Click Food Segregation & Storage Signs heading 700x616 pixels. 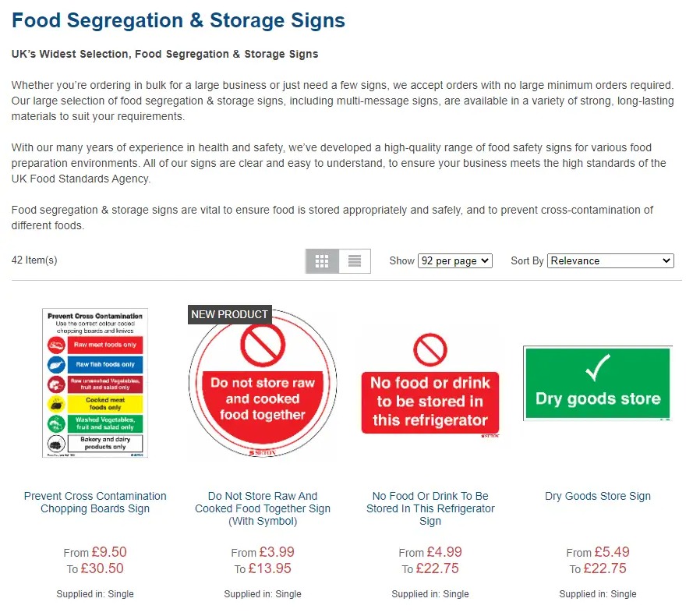[179, 20]
